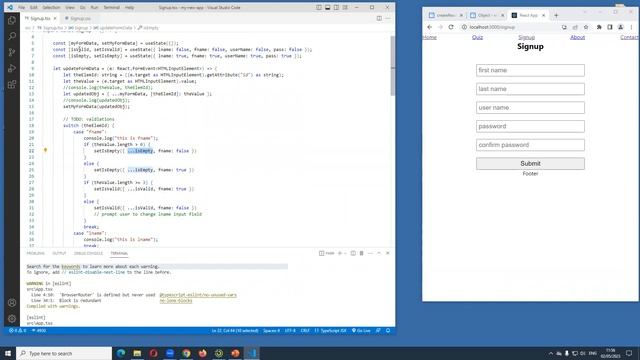Screen dimensions: 640x360
Task: Toggle secondary side bar layout icon
Action: coord(336,7)
